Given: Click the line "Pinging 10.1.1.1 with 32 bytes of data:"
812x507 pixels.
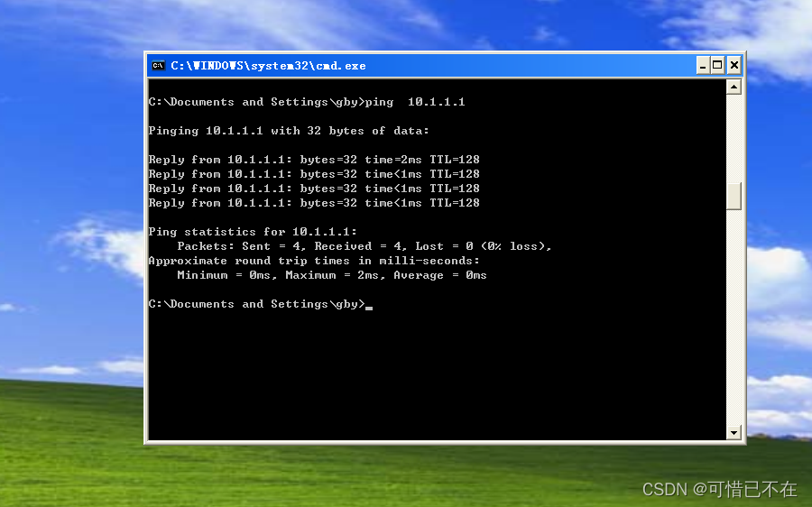Looking at the screenshot, I should 289,131.
